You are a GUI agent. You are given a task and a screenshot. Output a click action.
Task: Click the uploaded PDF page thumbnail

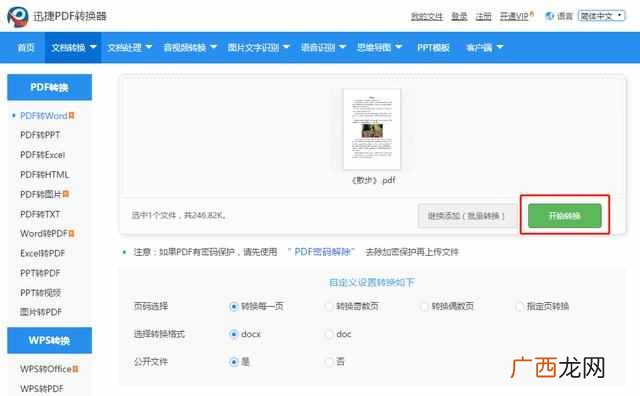pos(372,129)
